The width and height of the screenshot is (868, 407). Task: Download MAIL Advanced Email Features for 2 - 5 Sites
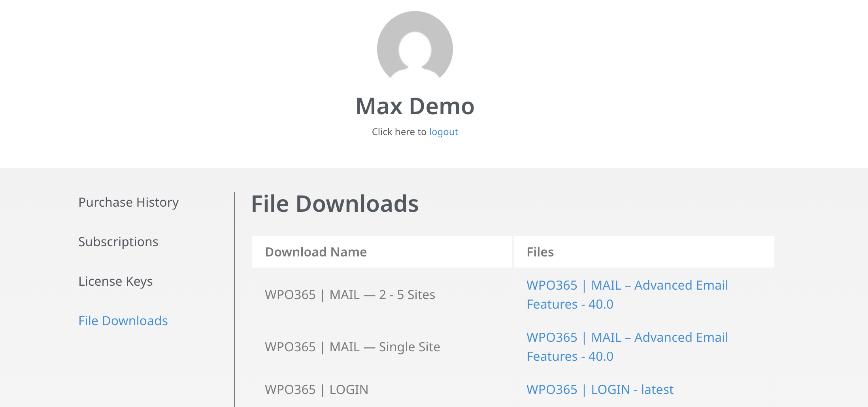[627, 295]
